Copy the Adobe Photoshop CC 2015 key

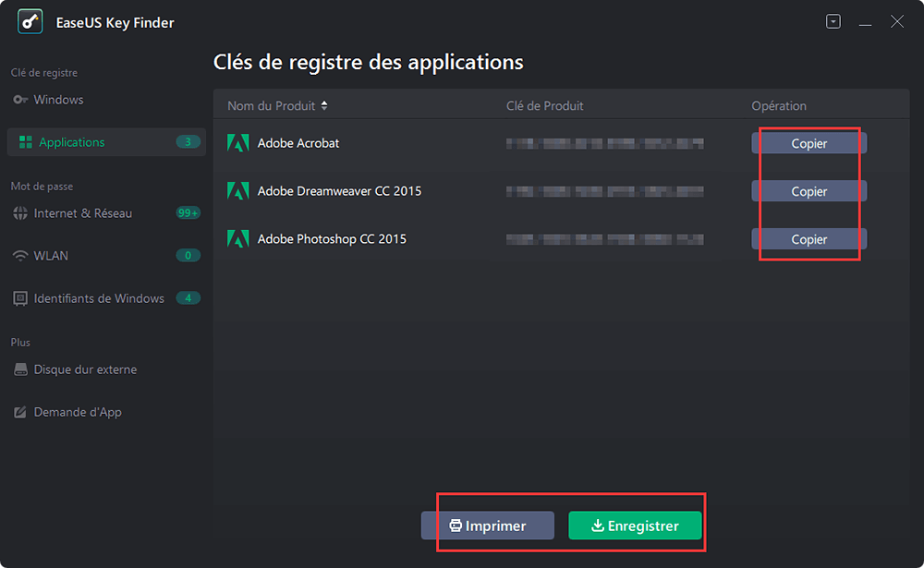pos(809,239)
